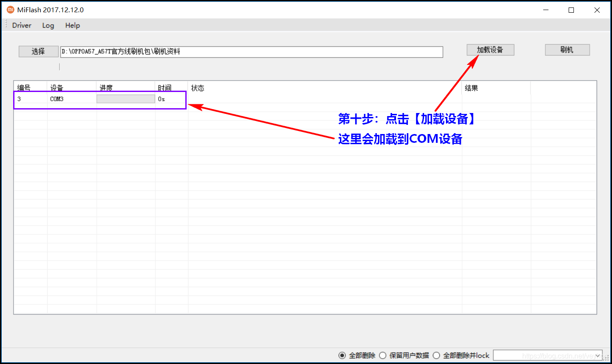Click the flash package path input field
This screenshot has width=612, height=364.
[x=251, y=52]
